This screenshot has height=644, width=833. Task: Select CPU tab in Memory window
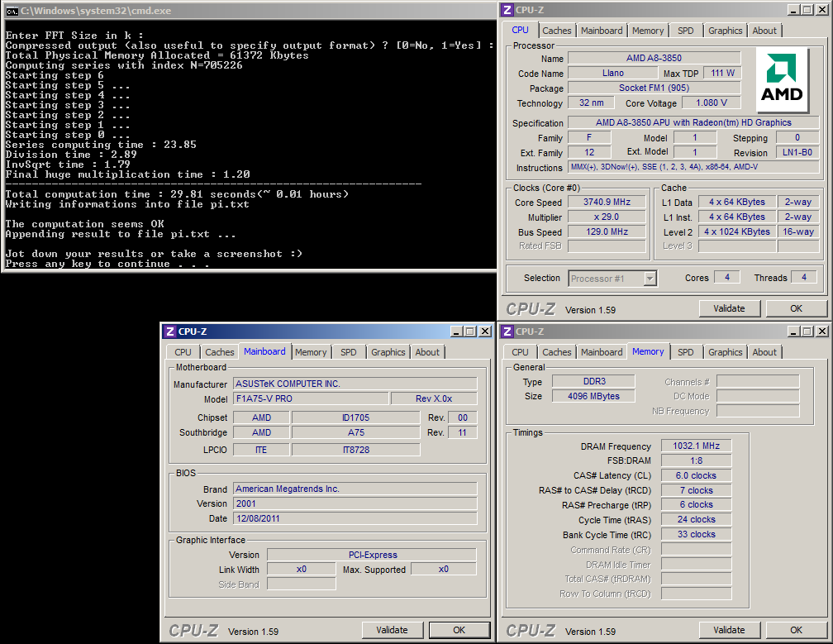(x=520, y=352)
